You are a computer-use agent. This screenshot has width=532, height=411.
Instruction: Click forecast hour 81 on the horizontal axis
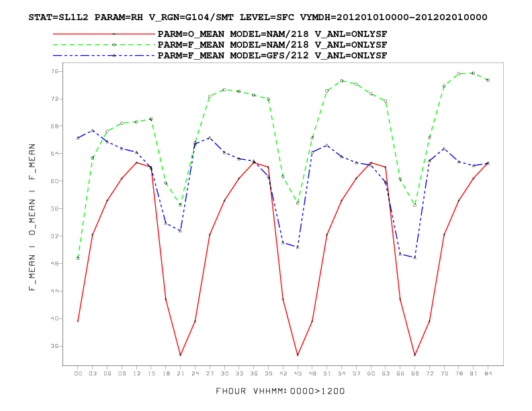(x=474, y=373)
